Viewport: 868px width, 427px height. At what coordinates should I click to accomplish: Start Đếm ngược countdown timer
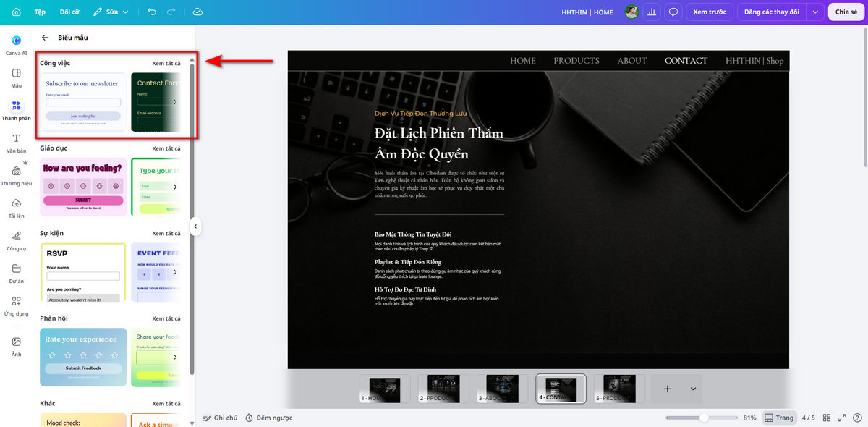[268, 418]
